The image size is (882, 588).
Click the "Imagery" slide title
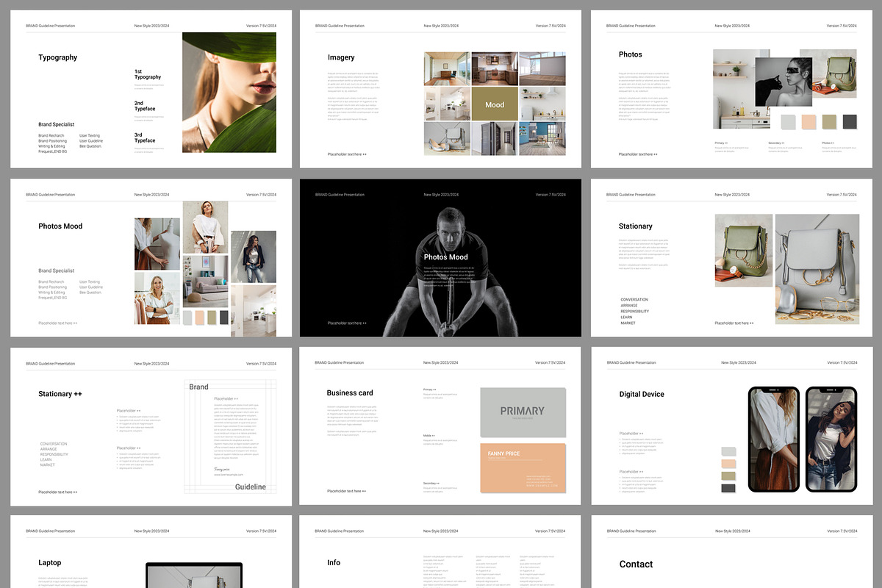click(x=341, y=57)
